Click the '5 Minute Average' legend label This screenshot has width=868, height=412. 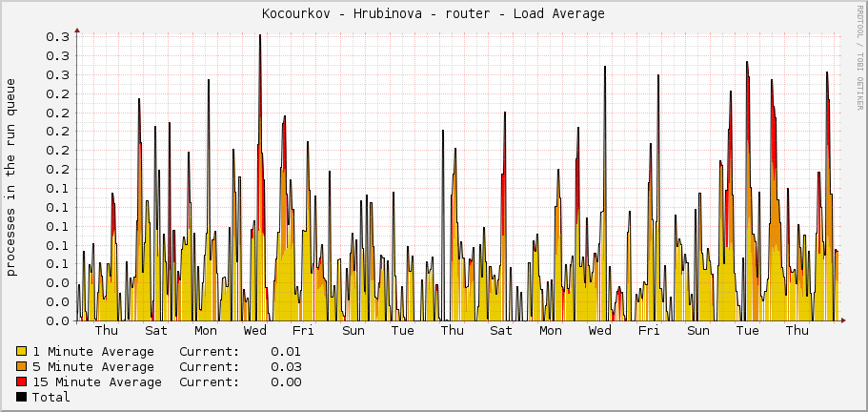[x=93, y=366]
